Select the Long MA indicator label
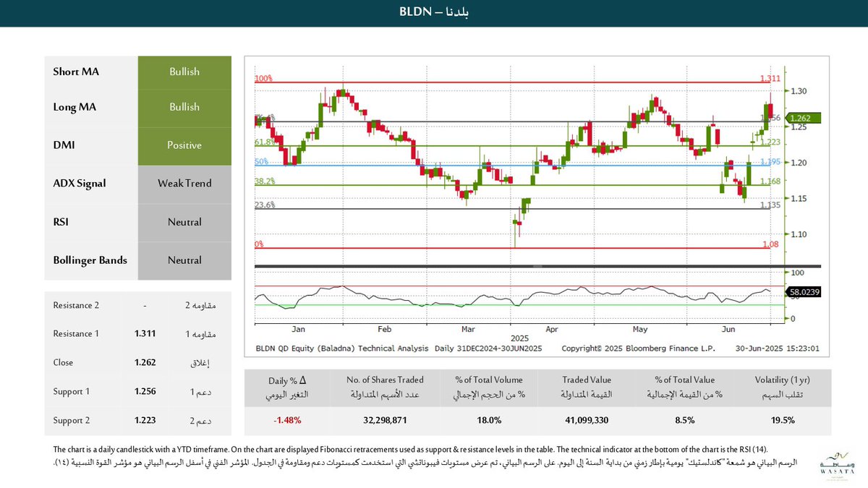The height and width of the screenshot is (488, 868). point(75,107)
